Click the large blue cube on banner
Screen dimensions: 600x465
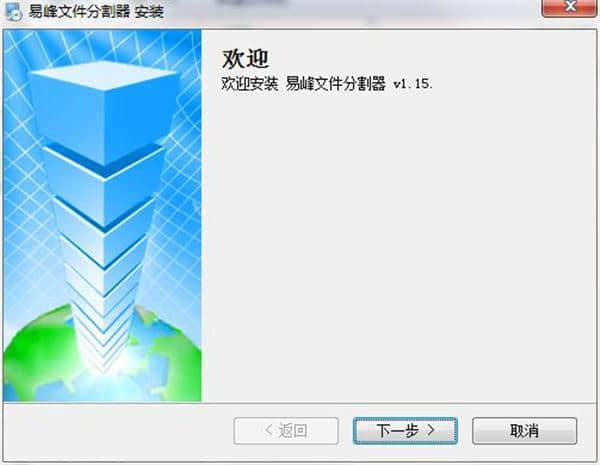pos(103,111)
